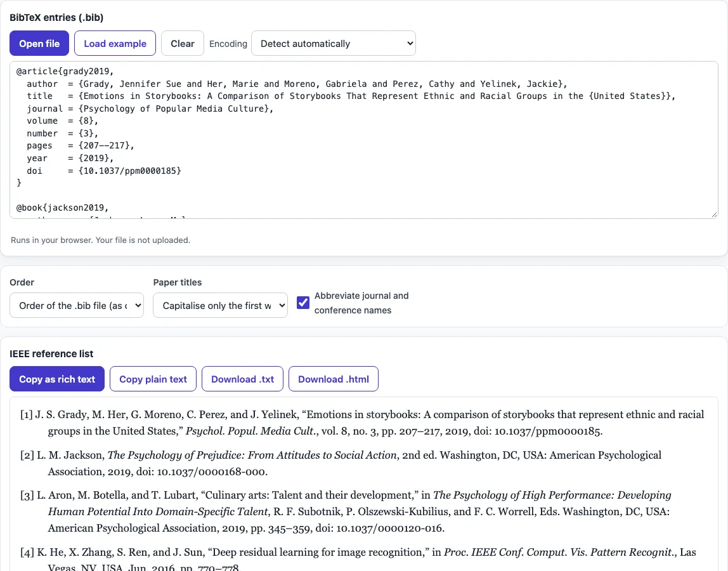Copy the references as plain text
The image size is (728, 571).
tap(153, 379)
